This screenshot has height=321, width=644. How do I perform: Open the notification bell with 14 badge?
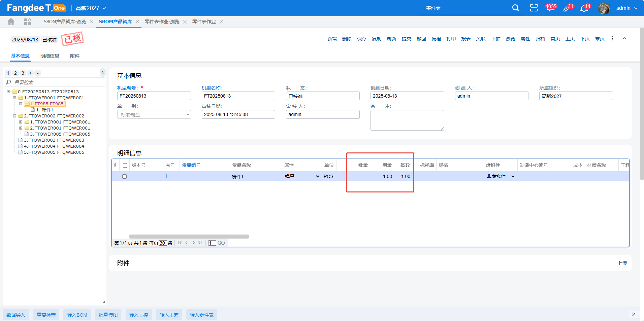point(584,8)
